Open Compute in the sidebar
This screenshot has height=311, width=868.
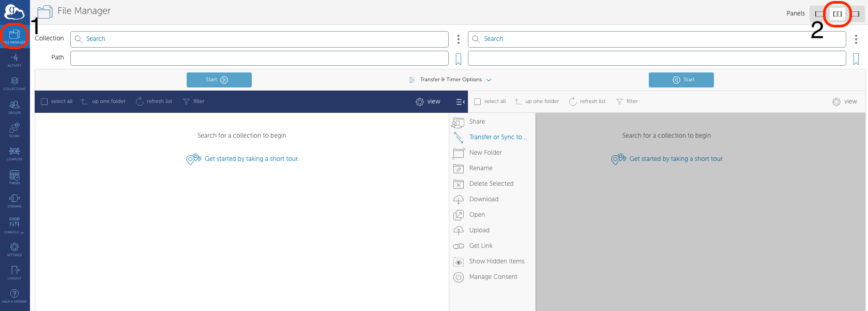(14, 154)
